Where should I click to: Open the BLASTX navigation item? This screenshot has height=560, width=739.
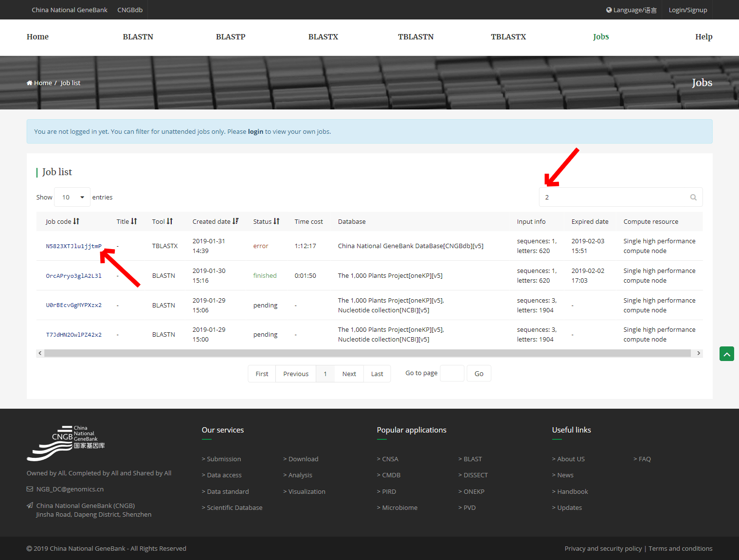point(323,37)
